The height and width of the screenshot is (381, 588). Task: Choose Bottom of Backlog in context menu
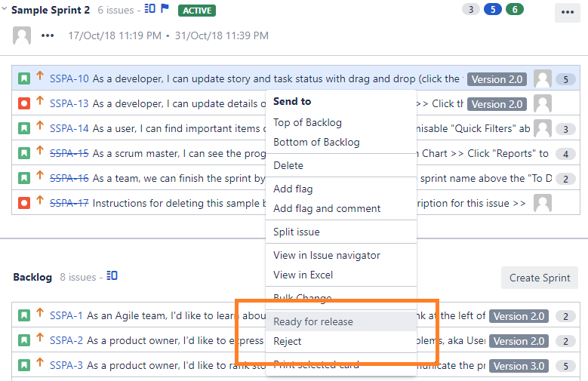pyautogui.click(x=341, y=142)
